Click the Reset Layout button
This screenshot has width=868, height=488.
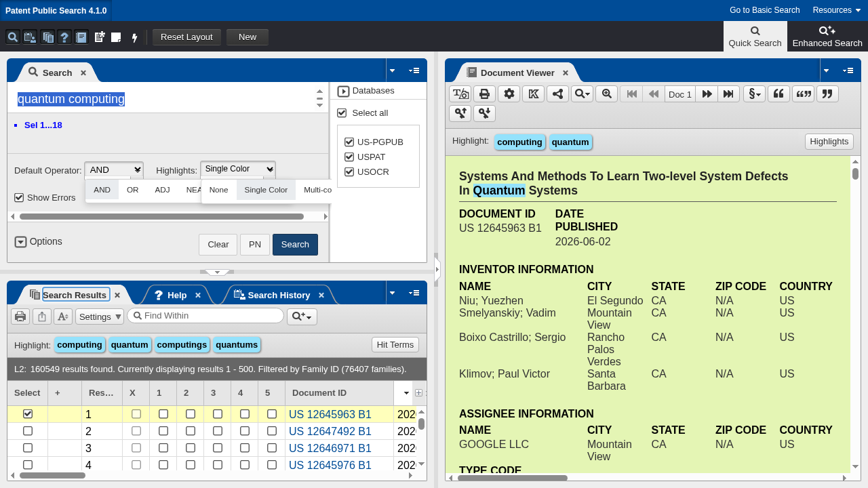[x=186, y=37]
